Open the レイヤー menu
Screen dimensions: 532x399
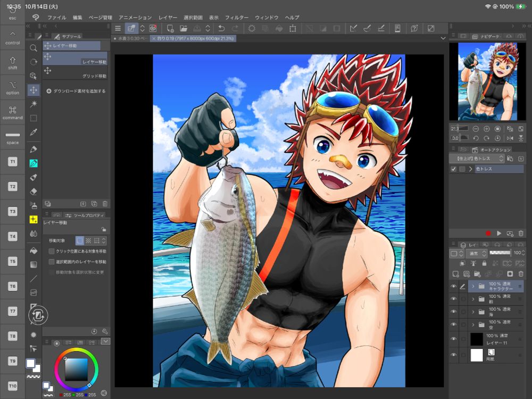click(x=168, y=18)
